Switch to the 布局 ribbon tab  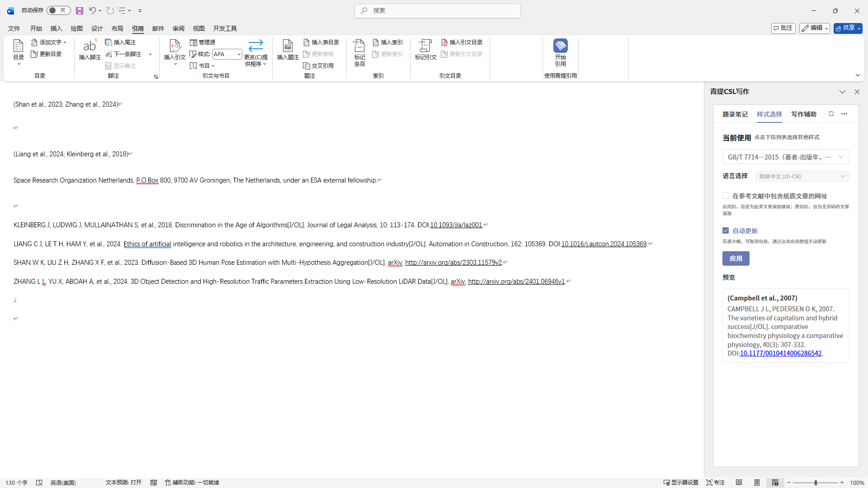click(x=117, y=28)
